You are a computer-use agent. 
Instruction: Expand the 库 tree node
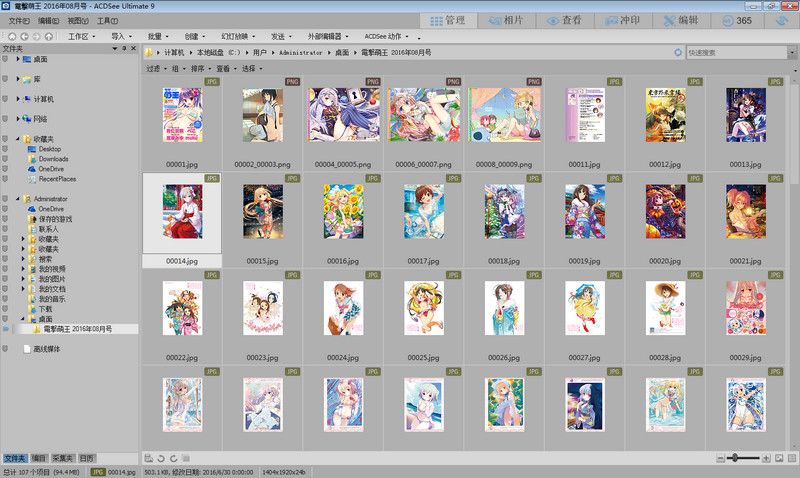(18, 79)
